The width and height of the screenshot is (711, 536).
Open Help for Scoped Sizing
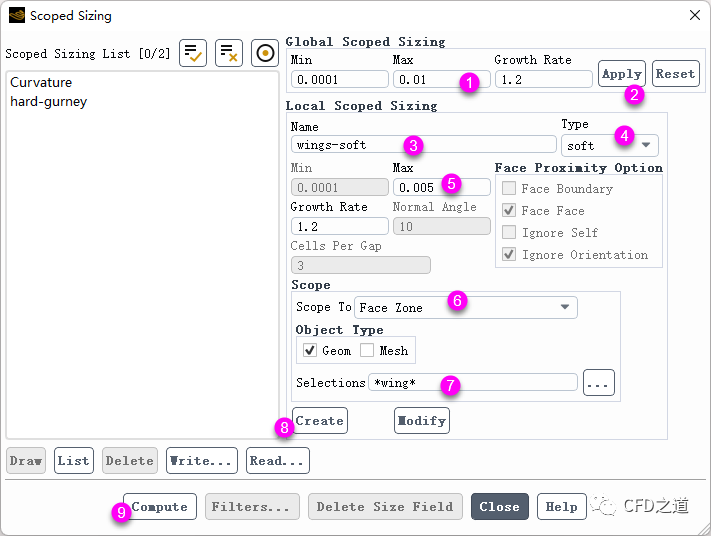(561, 506)
